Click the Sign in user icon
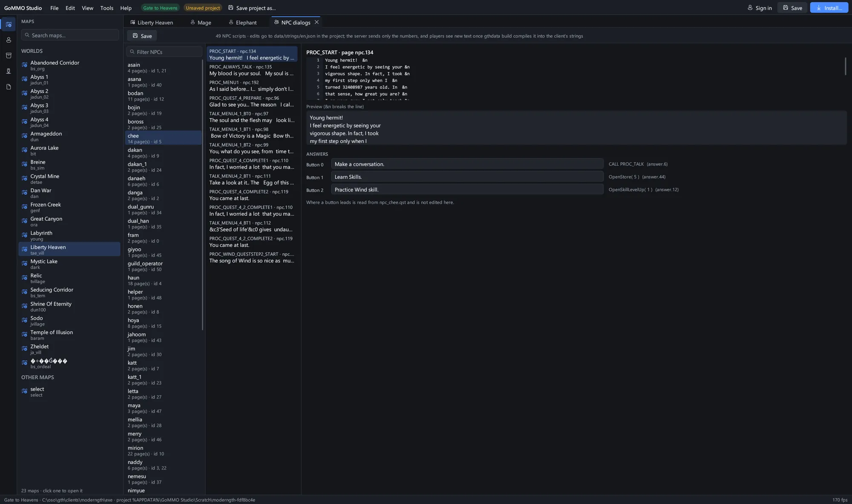Image resolution: width=852 pixels, height=504 pixels. 750,8
